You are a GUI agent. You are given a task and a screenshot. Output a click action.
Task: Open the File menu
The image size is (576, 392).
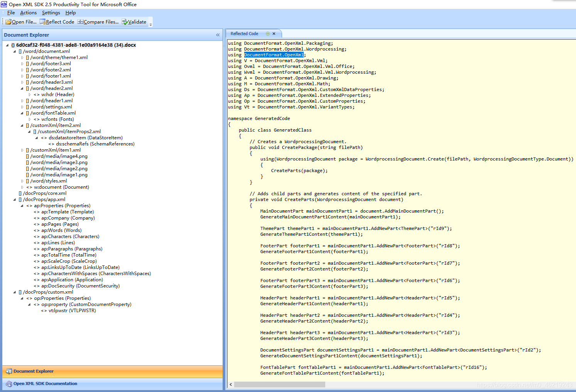coord(11,13)
